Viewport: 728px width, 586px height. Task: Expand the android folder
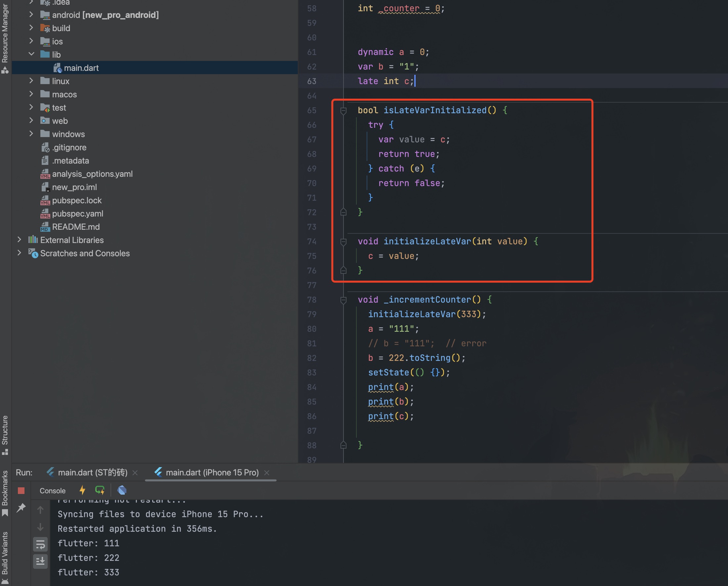pyautogui.click(x=31, y=15)
